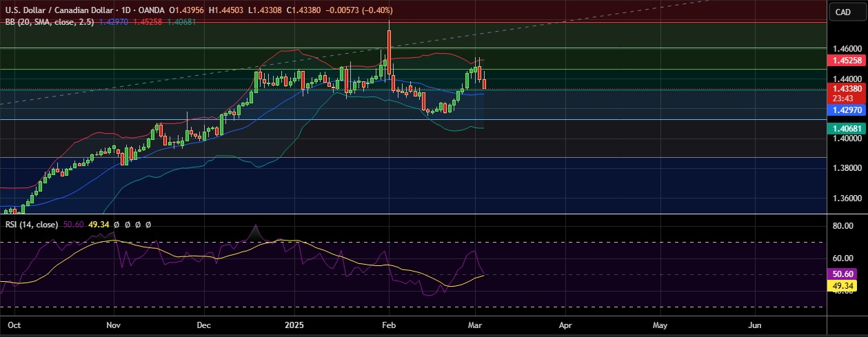Click the Dec label on time axis
This screenshot has height=337, width=868.
click(203, 324)
